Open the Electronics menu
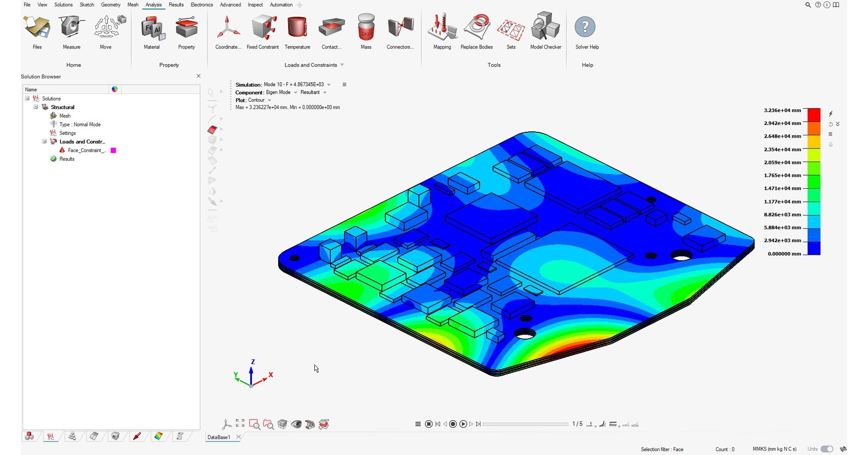Screen dimensions: 868x455 point(201,5)
